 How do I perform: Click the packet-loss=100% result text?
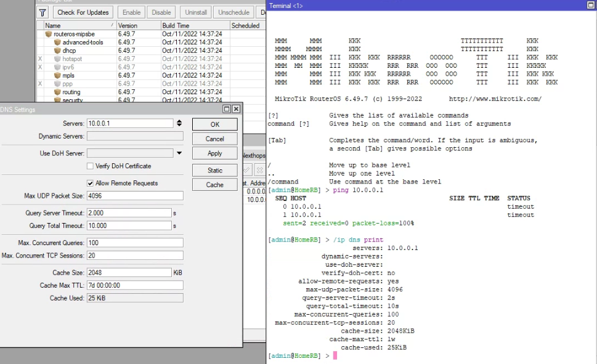383,223
